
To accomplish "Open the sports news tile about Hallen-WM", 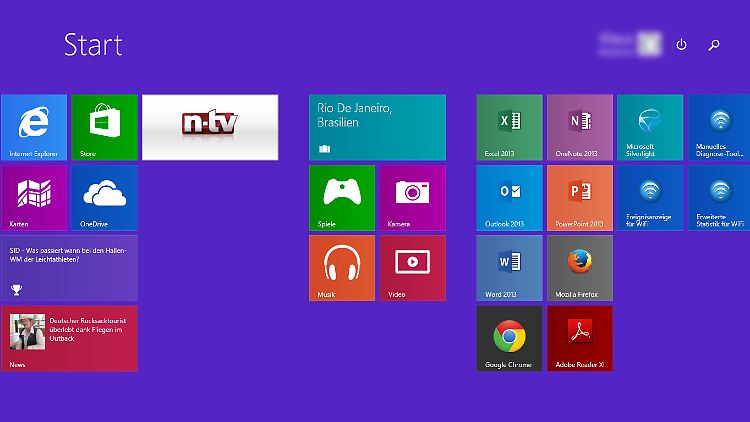I will tap(69, 268).
